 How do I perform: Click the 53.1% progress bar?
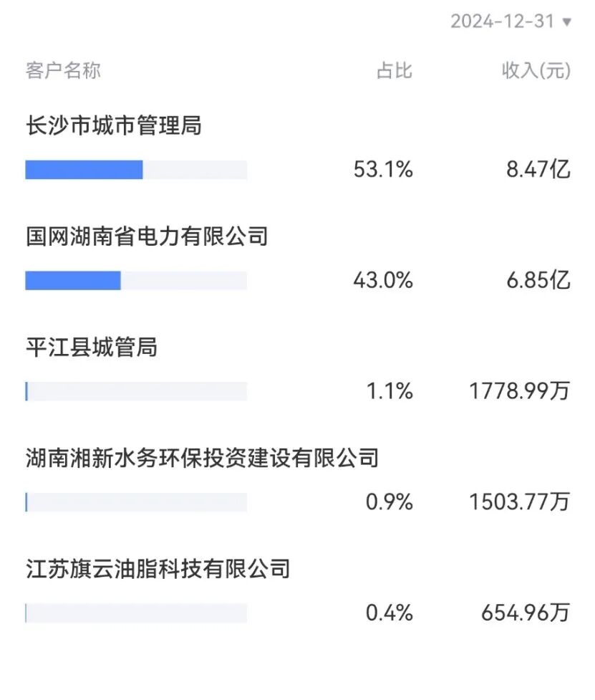(x=136, y=170)
